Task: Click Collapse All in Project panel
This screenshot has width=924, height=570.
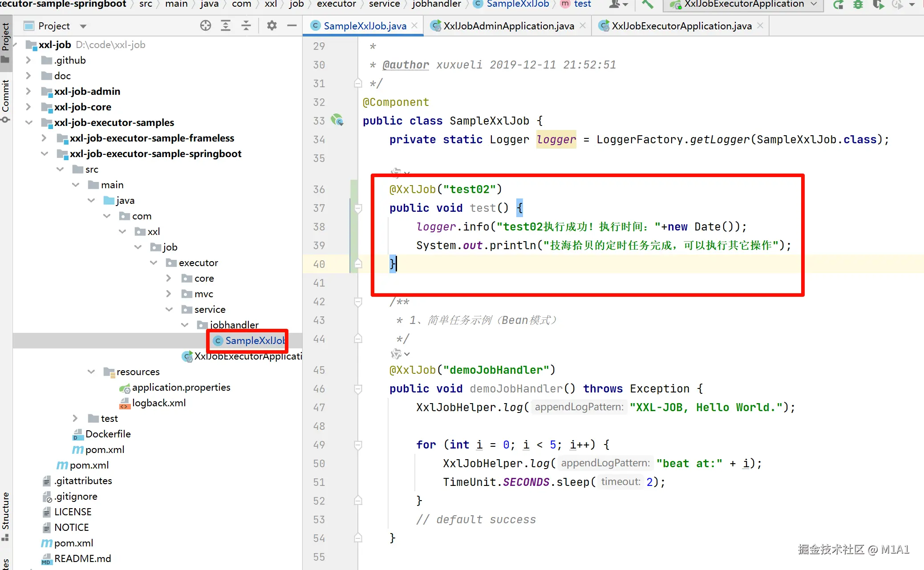Action: point(246,26)
